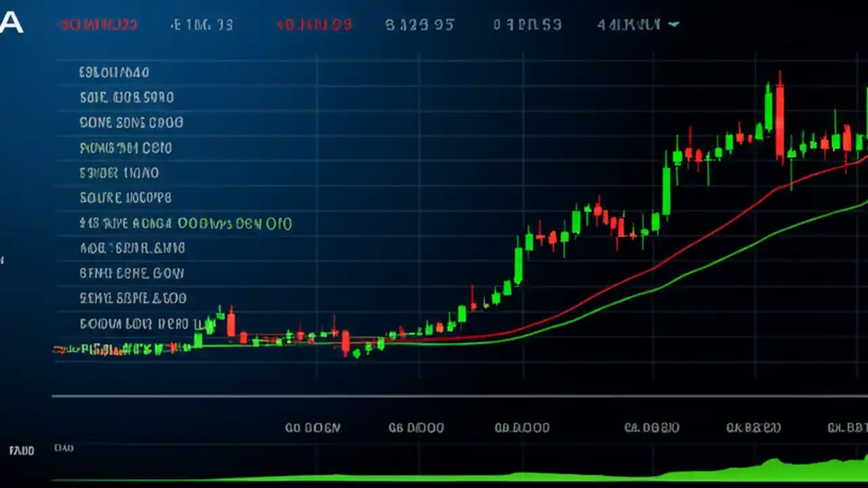The image size is (868, 488).
Task: Click the large red candlestick near the peak
Action: [x=780, y=122]
